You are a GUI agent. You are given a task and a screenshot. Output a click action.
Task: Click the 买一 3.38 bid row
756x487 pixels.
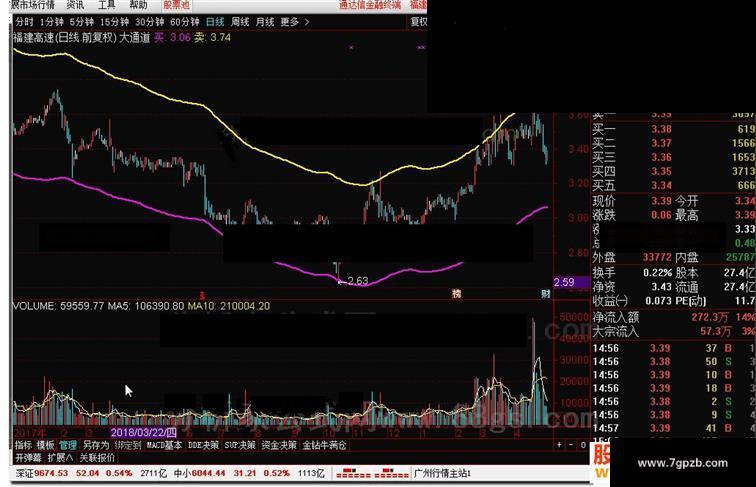(674, 129)
